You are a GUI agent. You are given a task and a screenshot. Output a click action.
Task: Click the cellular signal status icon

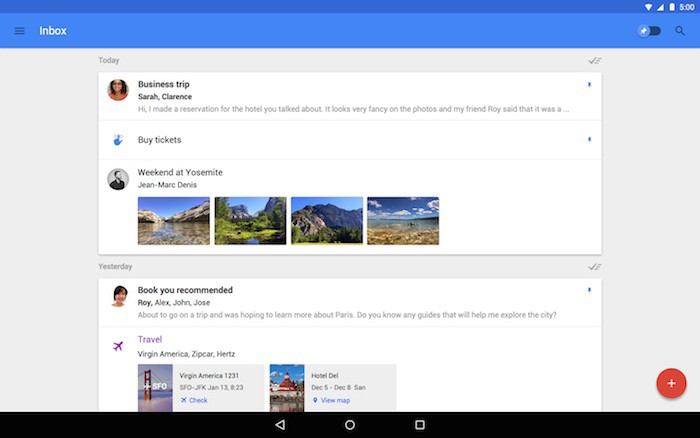point(660,7)
